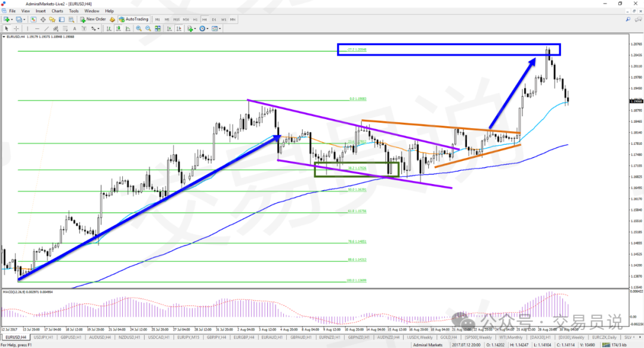Screen dimensions: 644x348
Task: Switch to the GOLD,H4 chart tab
Action: (x=448, y=337)
